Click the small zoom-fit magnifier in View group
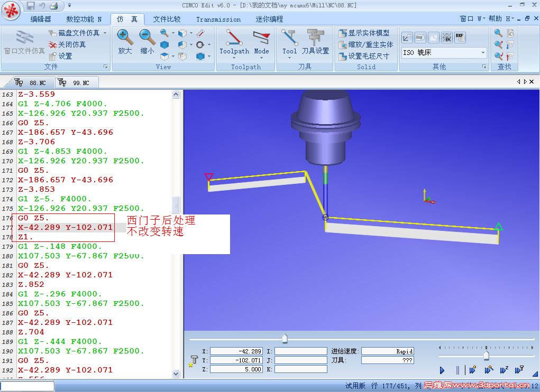This screenshot has width=540, height=392. coord(164,33)
